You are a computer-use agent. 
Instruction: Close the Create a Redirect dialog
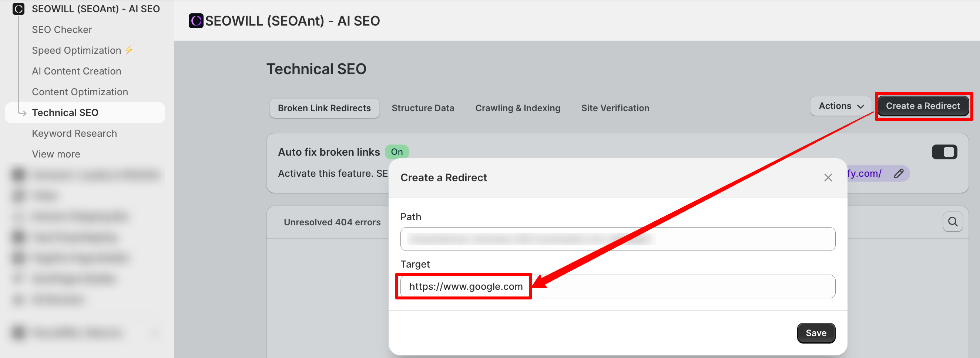pos(828,178)
